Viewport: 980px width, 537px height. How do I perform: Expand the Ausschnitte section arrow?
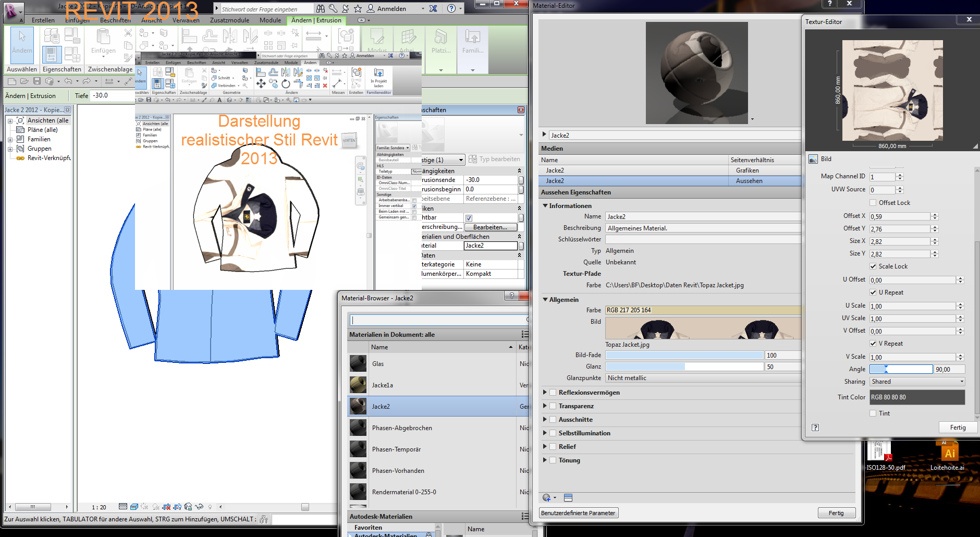[545, 420]
